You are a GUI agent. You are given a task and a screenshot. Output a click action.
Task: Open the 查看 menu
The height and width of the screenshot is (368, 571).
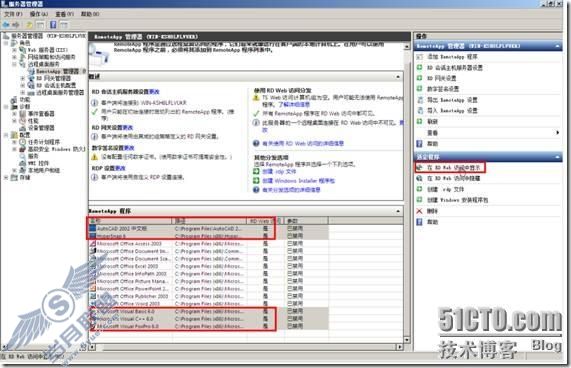pos(64,14)
